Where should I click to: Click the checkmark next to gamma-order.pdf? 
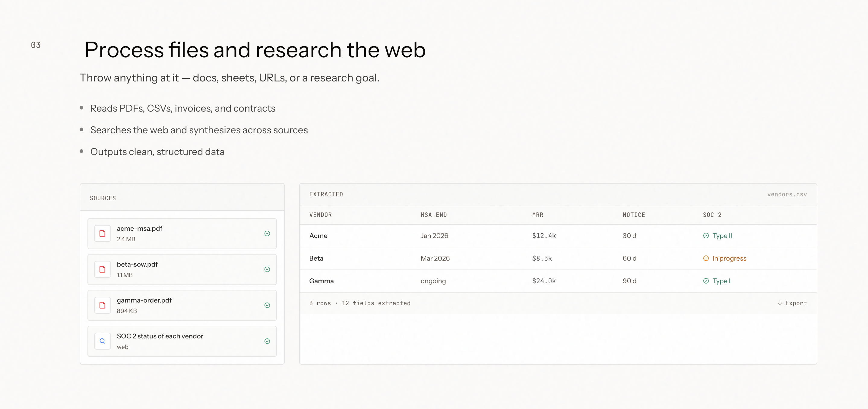click(x=267, y=305)
